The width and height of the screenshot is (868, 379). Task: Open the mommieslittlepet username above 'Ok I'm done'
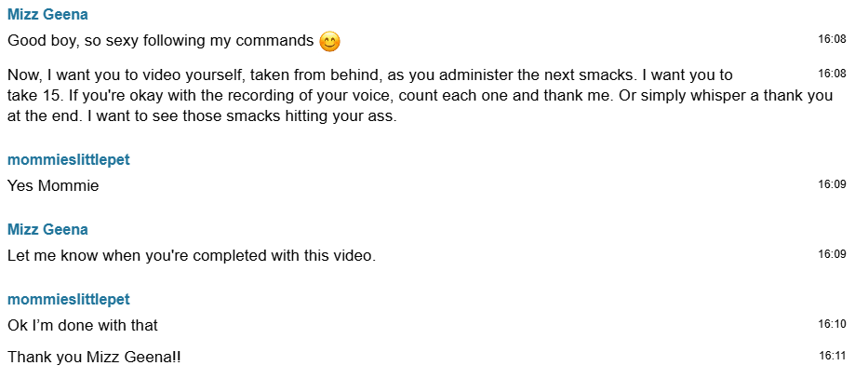click(68, 299)
